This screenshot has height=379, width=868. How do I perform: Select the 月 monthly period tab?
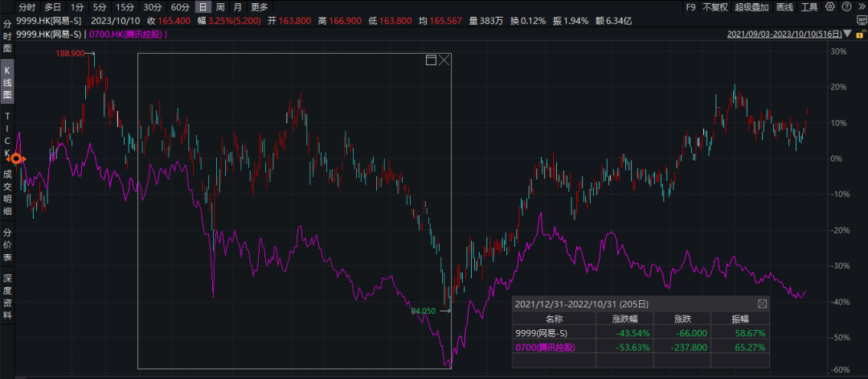point(237,7)
